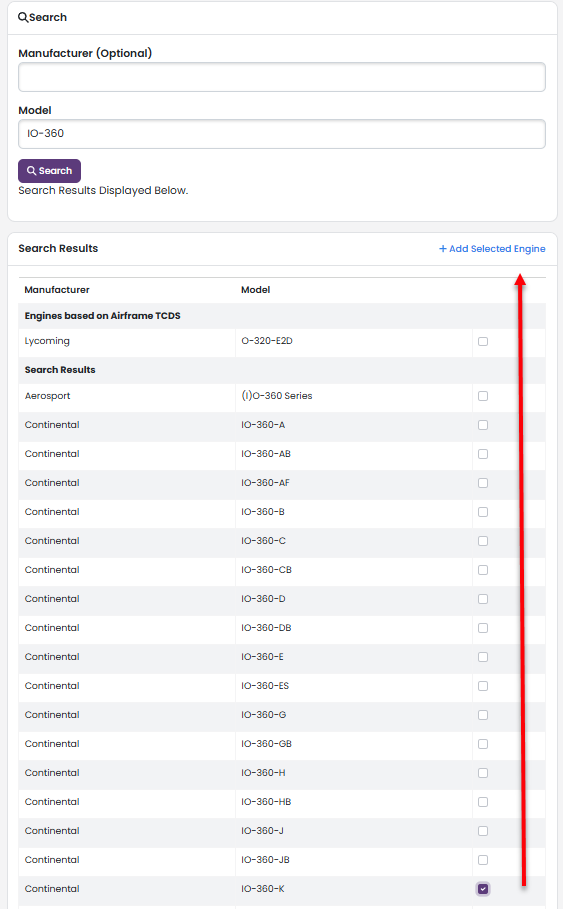Tick the IO-360-HB engine checkbox
This screenshot has height=909, width=563.
pyautogui.click(x=483, y=802)
